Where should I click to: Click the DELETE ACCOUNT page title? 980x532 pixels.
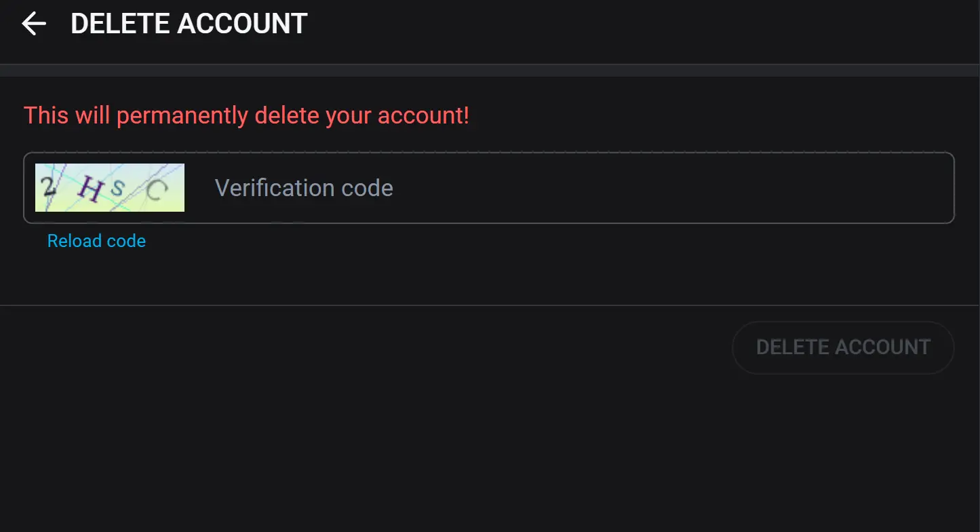(x=189, y=24)
